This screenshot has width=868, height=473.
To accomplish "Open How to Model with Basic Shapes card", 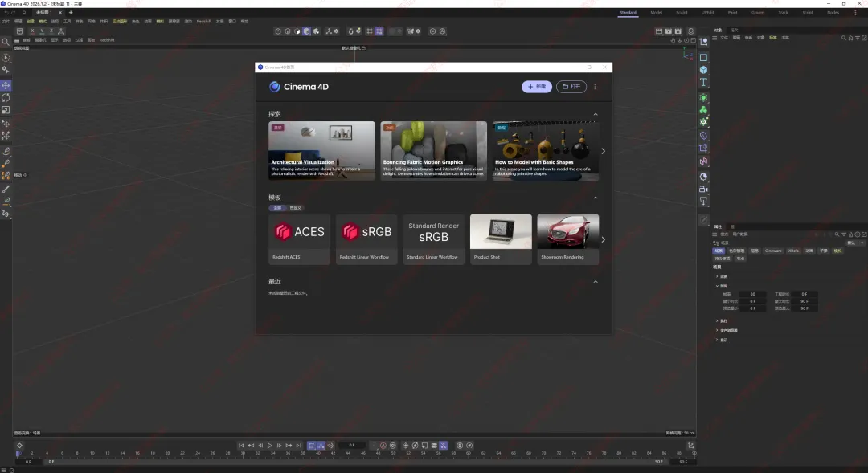I will point(545,151).
